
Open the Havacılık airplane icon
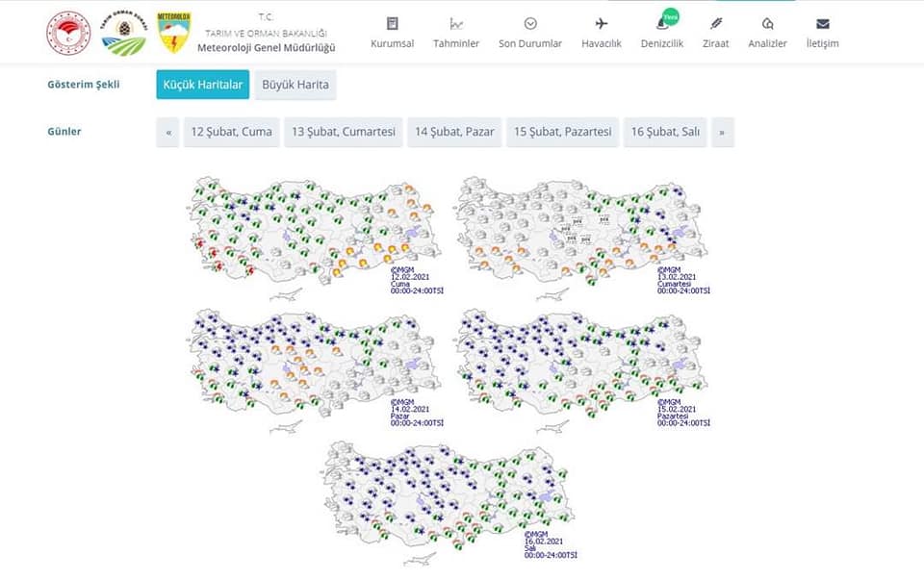[601, 23]
